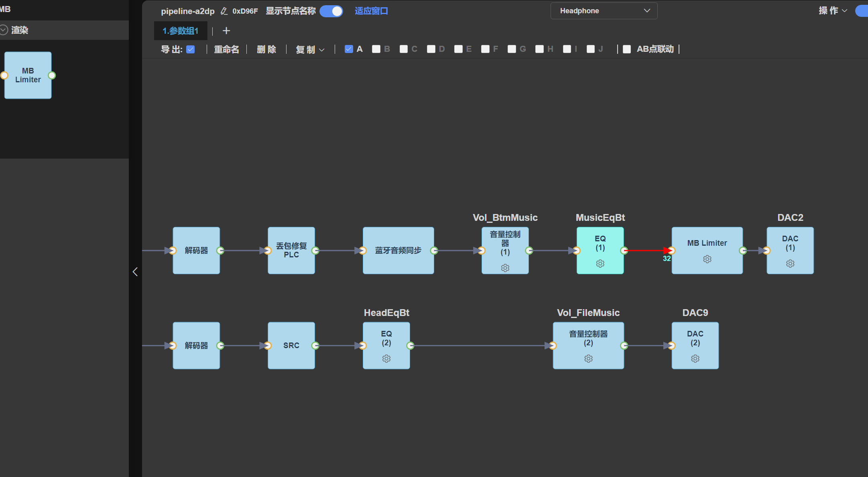Image resolution: width=868 pixels, height=477 pixels.
Task: Select the 1.参数组1 tab
Action: coord(180,31)
